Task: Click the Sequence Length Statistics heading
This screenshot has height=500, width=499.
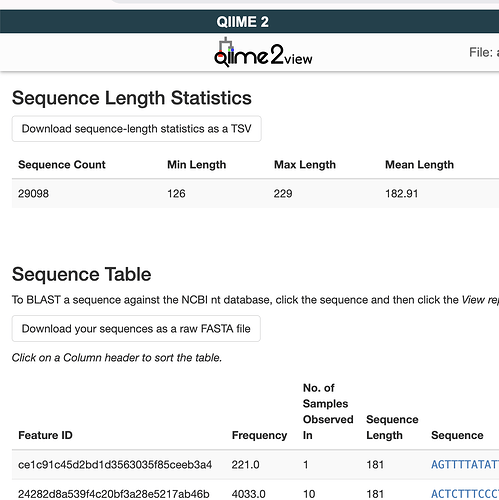Action: click(x=132, y=98)
